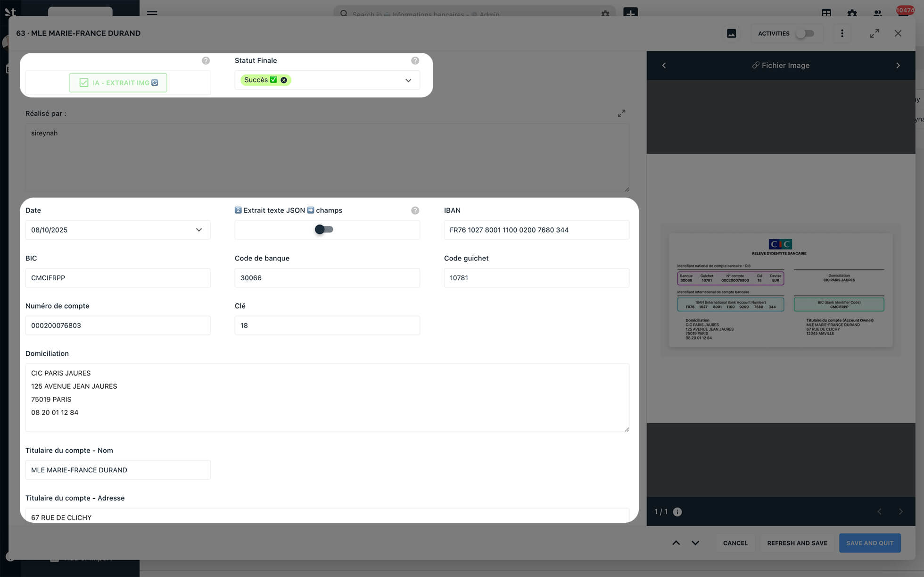Image resolution: width=924 pixels, height=577 pixels.
Task: Expand record to fullscreen with arrows icon
Action: click(874, 33)
